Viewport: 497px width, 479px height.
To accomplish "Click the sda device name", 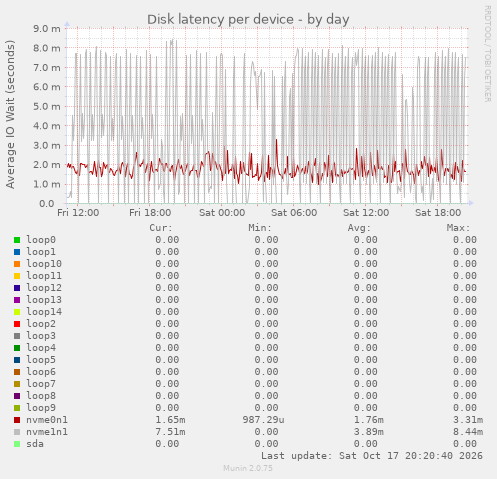I will click(x=35, y=444).
